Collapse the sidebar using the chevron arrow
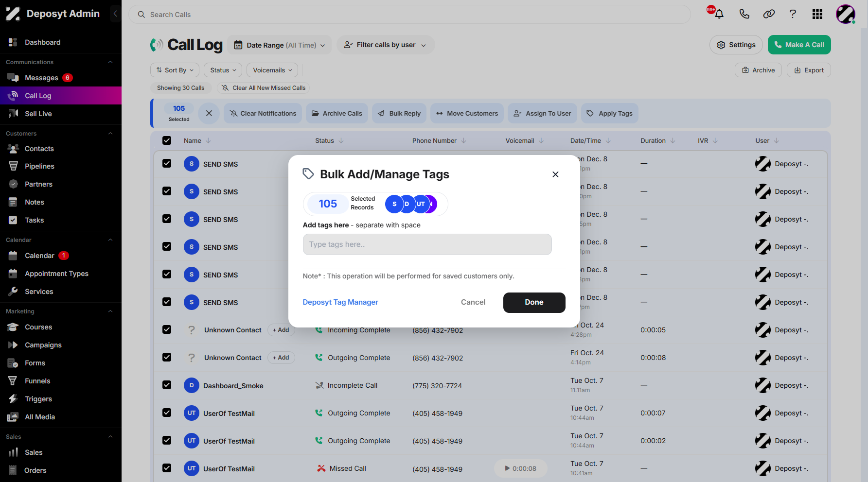 coord(115,14)
